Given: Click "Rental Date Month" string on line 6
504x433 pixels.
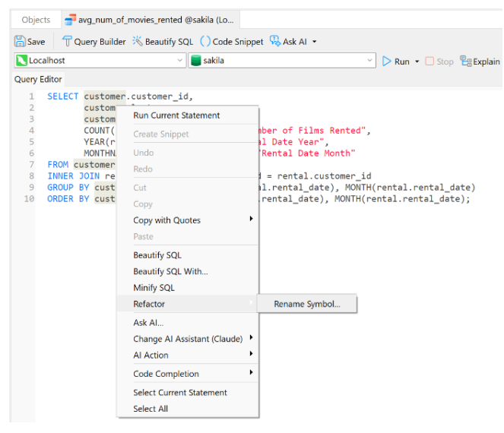Looking at the screenshot, I should [x=306, y=153].
